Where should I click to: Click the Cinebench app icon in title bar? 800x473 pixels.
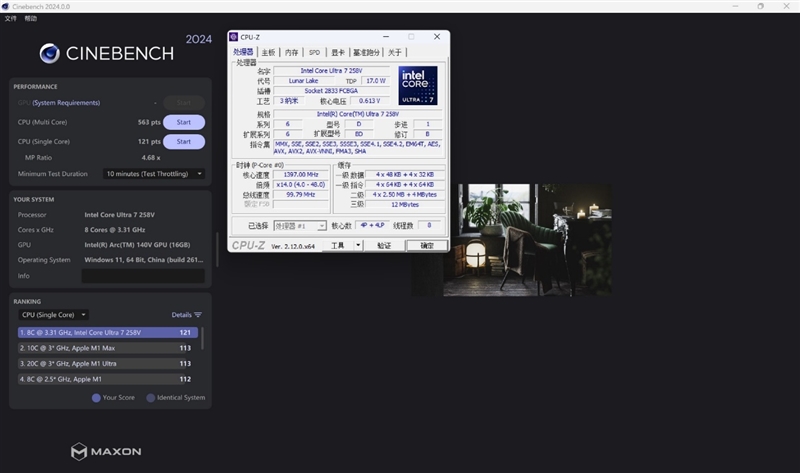pos(6,6)
